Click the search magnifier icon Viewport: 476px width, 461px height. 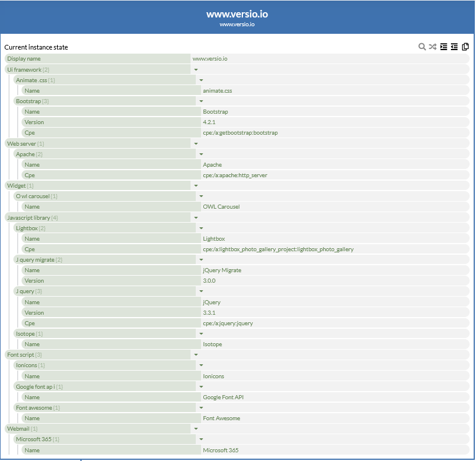pyautogui.click(x=422, y=47)
